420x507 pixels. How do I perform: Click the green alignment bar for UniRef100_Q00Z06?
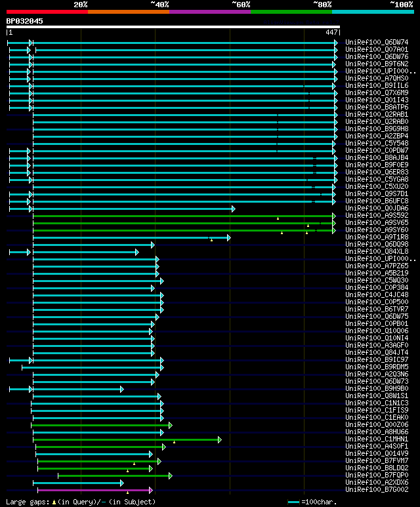click(102, 425)
